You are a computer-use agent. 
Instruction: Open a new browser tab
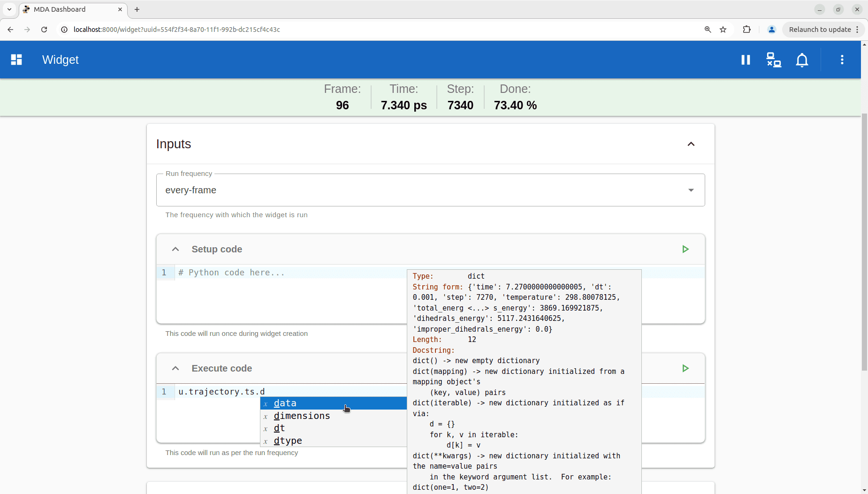[137, 9]
